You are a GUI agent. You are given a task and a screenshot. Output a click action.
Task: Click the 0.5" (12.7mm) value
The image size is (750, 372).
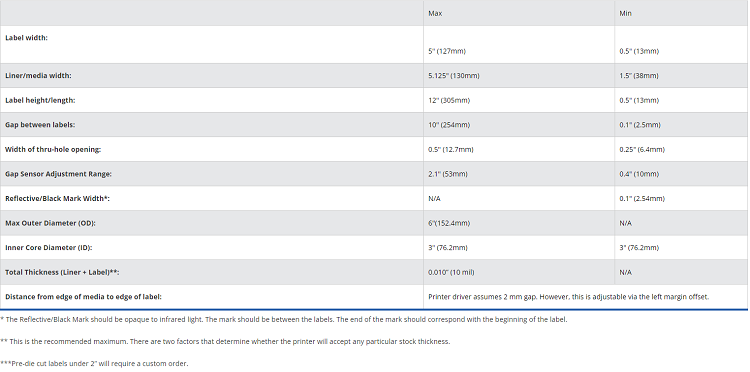click(451, 149)
